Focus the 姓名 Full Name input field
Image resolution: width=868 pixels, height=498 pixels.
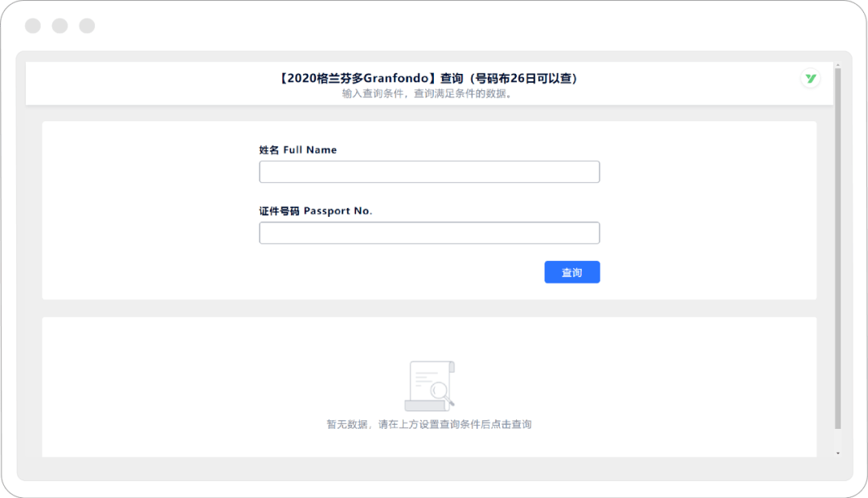tap(429, 172)
